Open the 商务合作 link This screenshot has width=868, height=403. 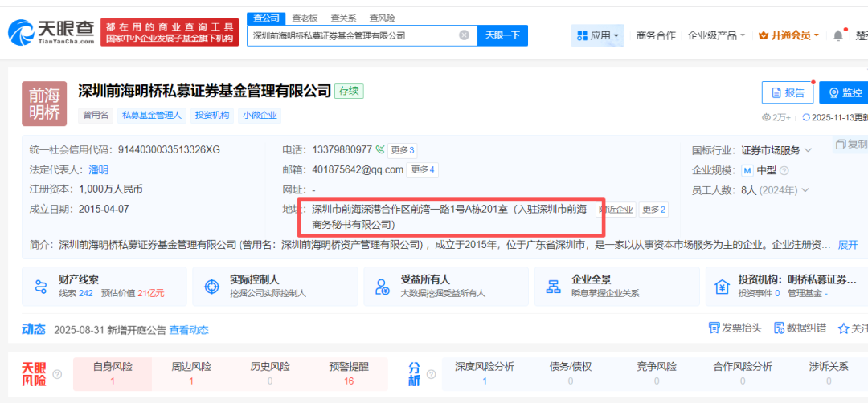(x=656, y=35)
